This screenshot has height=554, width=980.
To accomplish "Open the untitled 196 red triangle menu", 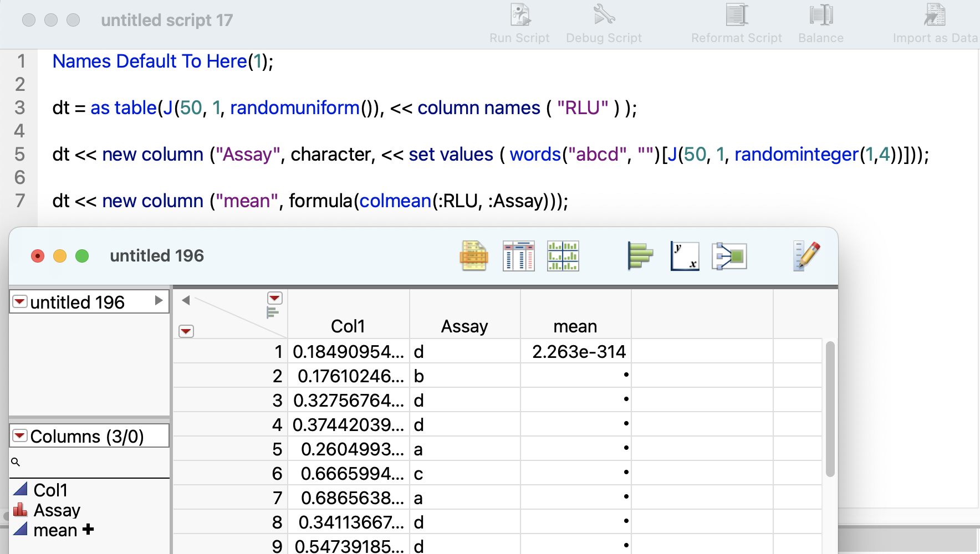I will [19, 301].
